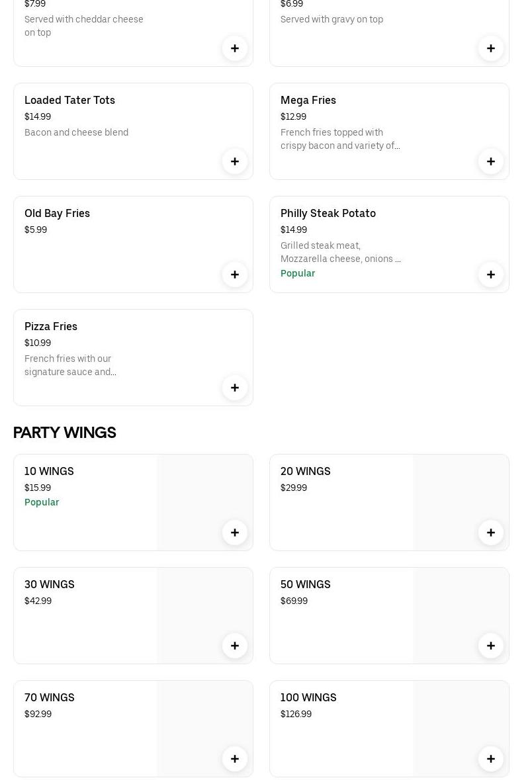The image size is (532, 780).
Task: Add 10 WINGS to order
Action: point(234,533)
